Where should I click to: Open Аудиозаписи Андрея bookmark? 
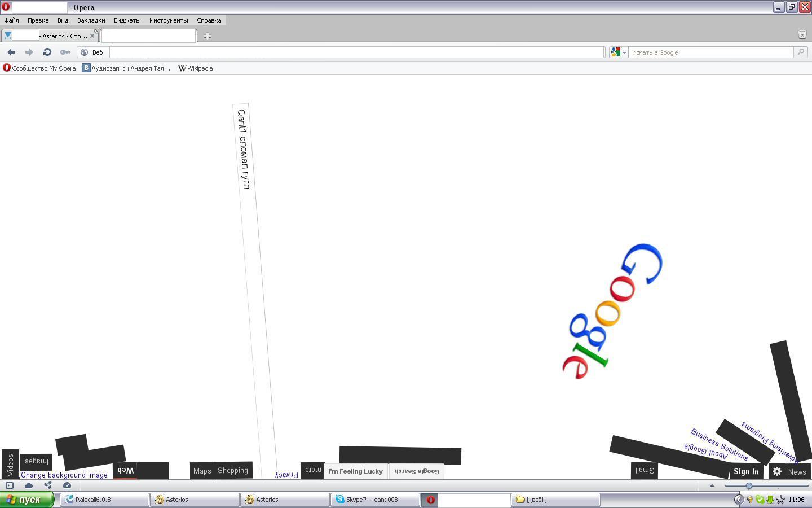coord(126,68)
